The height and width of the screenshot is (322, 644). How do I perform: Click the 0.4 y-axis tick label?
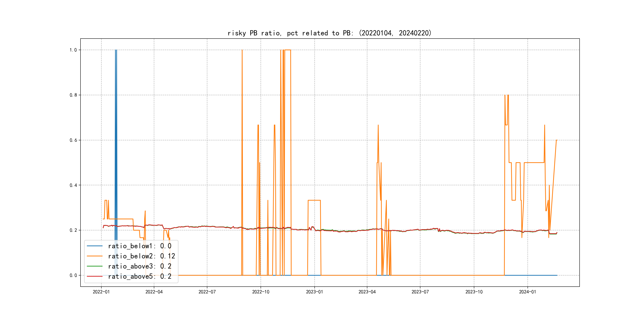[x=73, y=185]
